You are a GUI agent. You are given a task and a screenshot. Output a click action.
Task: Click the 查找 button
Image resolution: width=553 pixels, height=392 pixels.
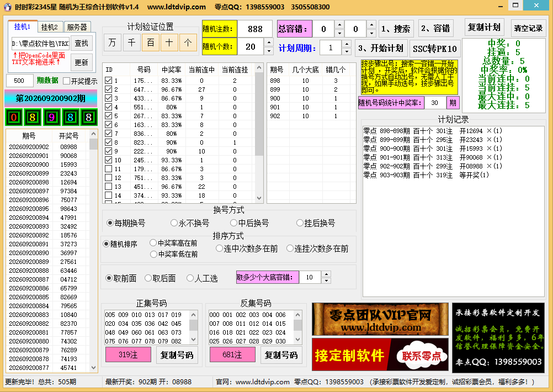pos(82,43)
